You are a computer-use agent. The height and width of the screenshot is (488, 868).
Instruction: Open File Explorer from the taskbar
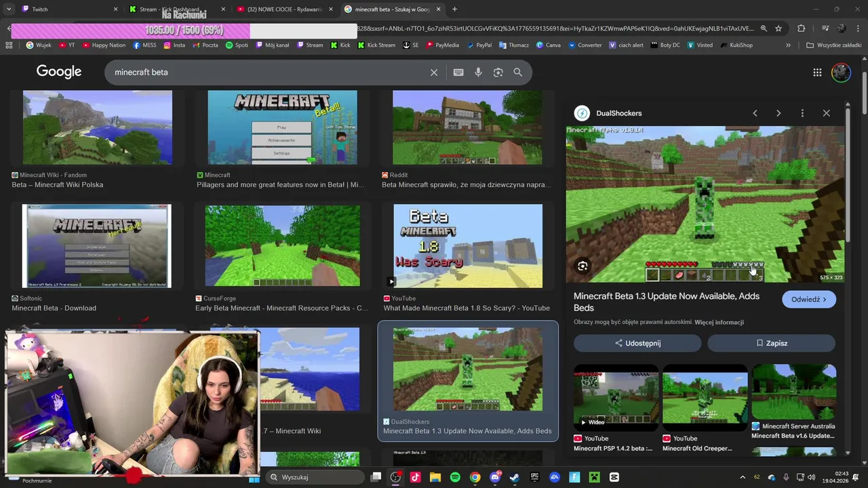click(x=435, y=478)
